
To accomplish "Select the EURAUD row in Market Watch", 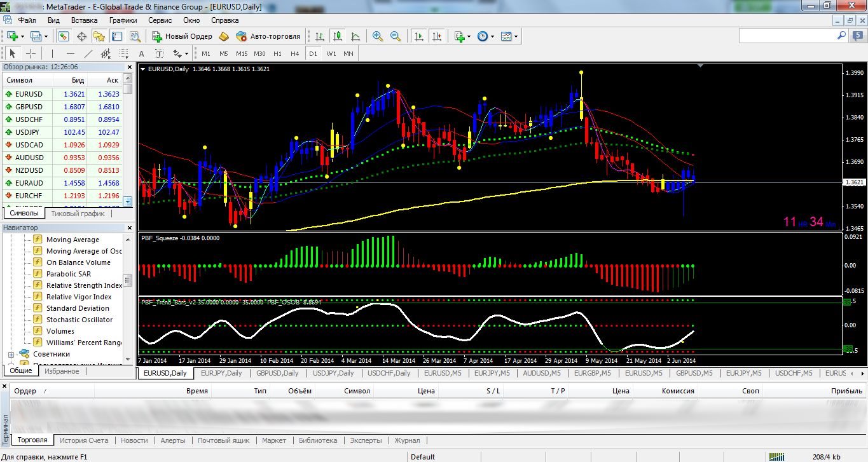I will 31,182.
